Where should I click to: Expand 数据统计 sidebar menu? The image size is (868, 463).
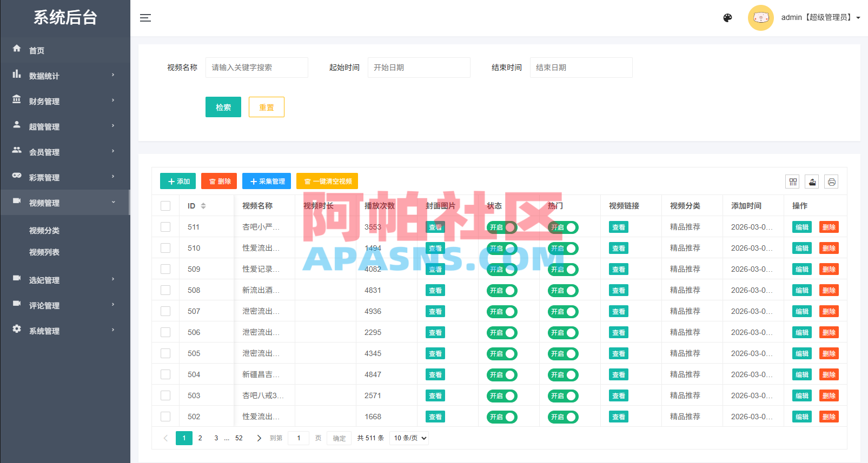[65, 76]
